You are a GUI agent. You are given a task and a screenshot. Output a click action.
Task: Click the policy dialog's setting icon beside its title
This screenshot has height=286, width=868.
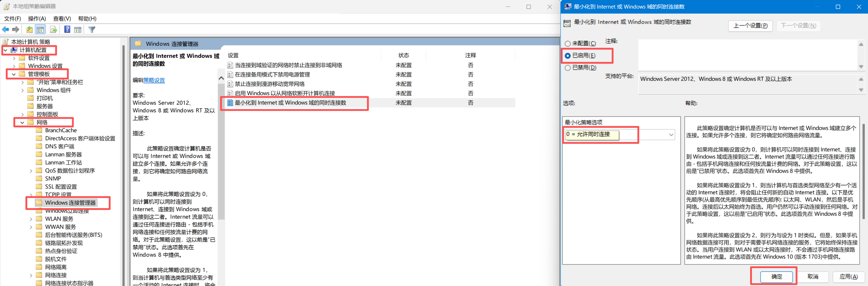pyautogui.click(x=567, y=23)
